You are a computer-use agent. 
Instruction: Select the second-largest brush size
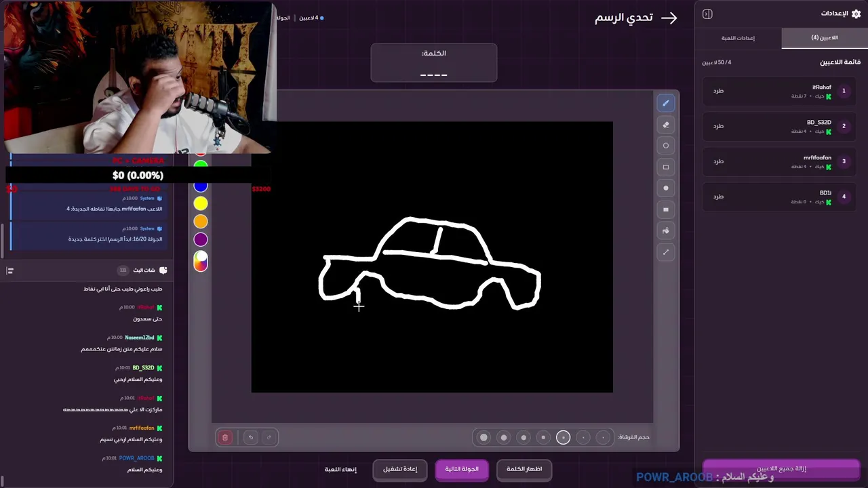[503, 437]
